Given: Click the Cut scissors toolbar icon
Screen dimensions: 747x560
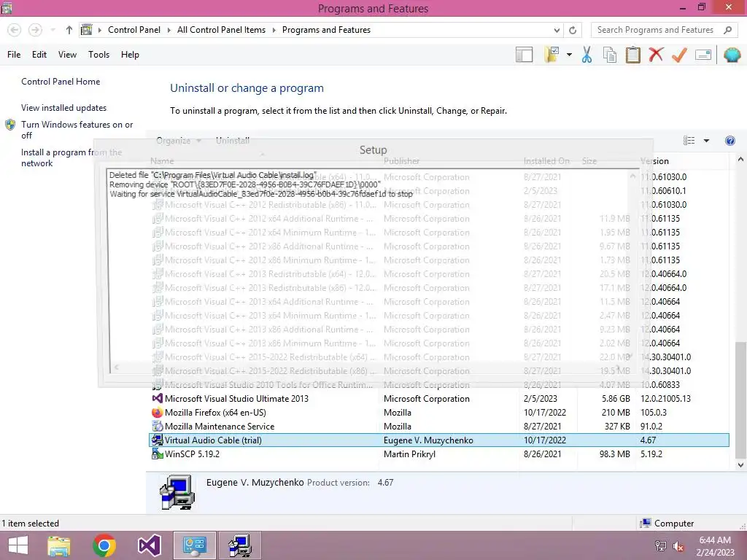Looking at the screenshot, I should 587,55.
